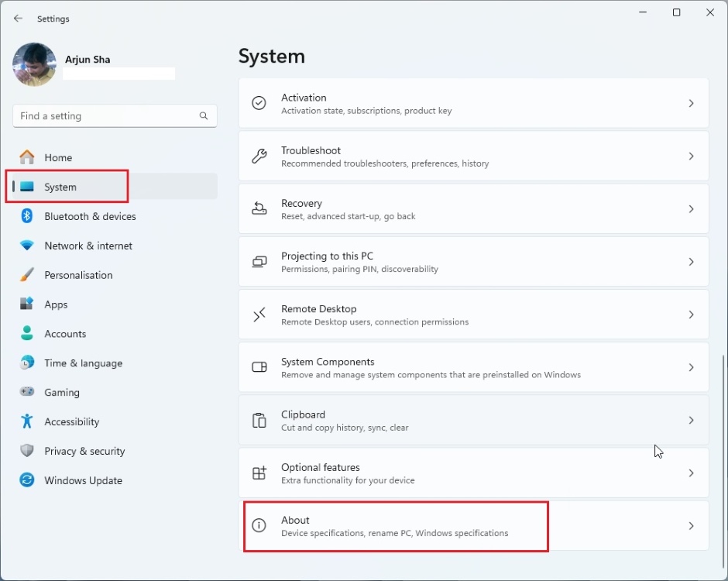
Task: Expand the Activation settings chevron
Action: (691, 103)
